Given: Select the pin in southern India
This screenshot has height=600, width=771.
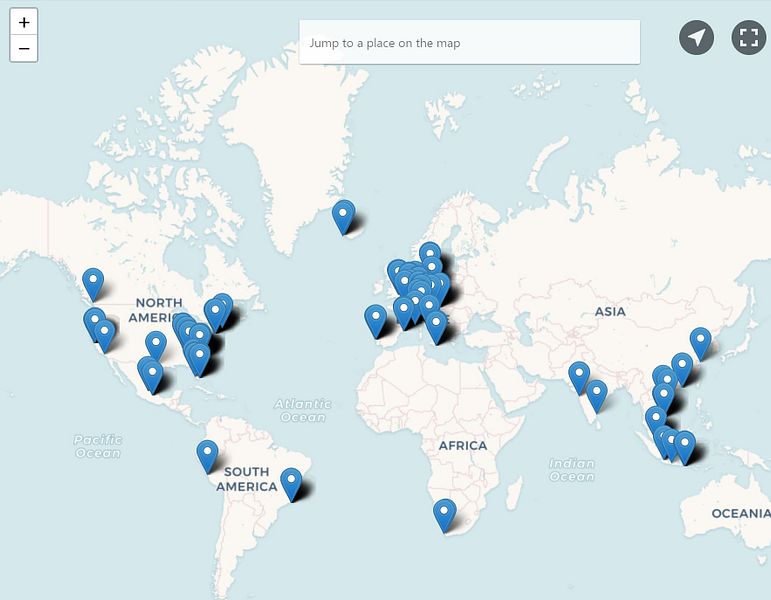Looking at the screenshot, I should pos(596,396).
